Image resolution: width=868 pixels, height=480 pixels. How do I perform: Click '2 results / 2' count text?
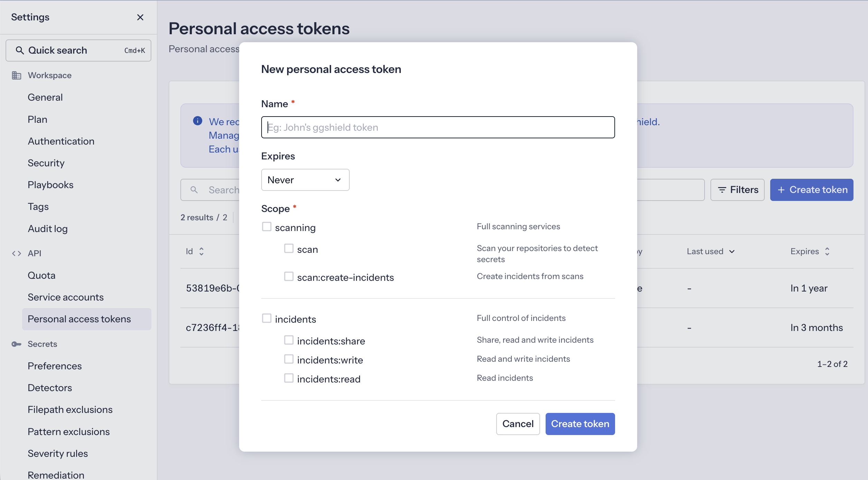point(204,218)
